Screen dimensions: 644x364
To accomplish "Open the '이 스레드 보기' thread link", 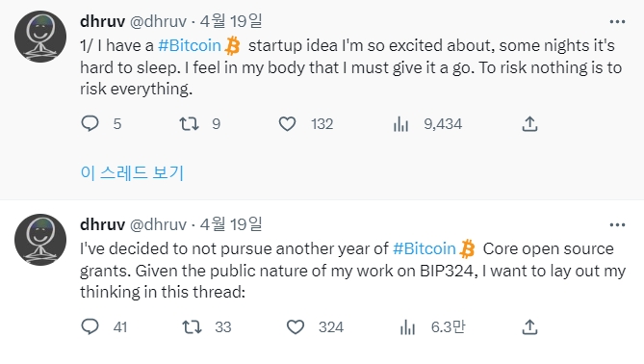I will coord(132,172).
